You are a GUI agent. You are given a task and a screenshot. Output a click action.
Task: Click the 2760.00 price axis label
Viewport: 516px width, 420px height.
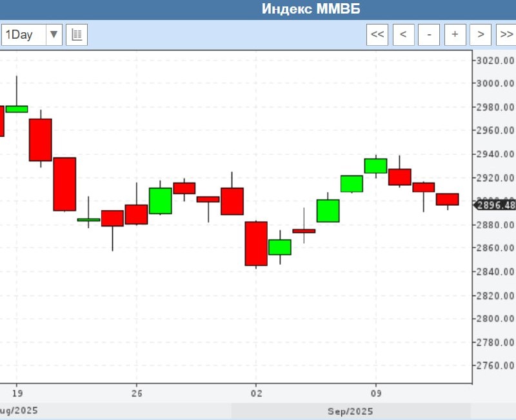495,366
